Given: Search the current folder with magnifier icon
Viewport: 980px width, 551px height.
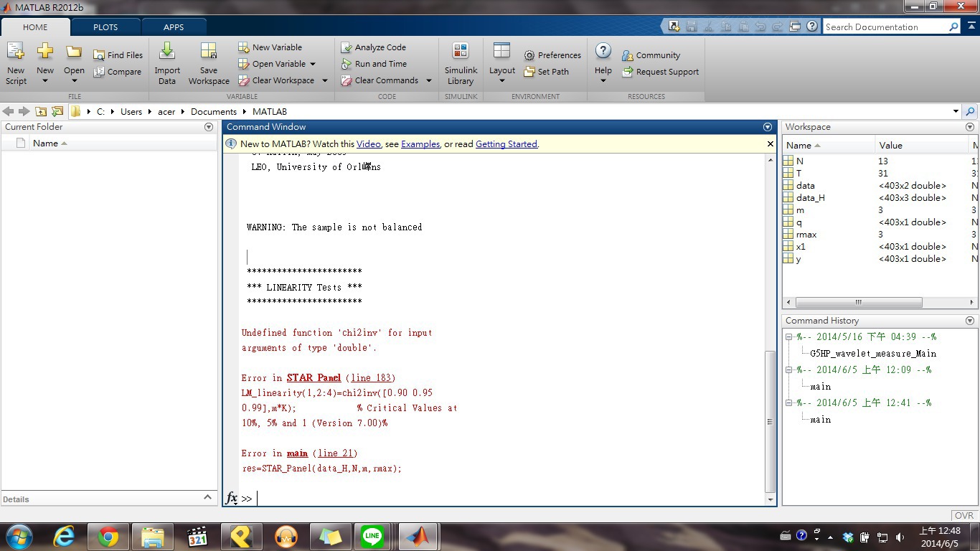Looking at the screenshot, I should click(970, 111).
